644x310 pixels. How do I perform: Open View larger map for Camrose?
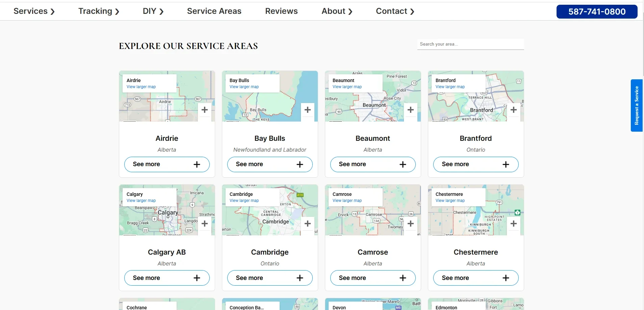tap(347, 201)
